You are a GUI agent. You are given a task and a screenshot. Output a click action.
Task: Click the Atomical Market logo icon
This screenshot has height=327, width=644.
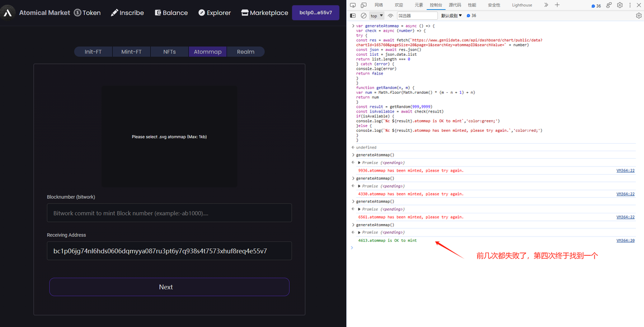coord(8,12)
